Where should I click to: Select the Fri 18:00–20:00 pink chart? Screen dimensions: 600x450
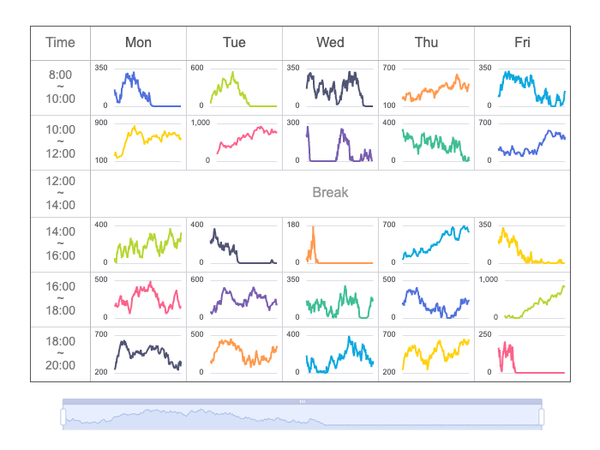[x=522, y=354]
